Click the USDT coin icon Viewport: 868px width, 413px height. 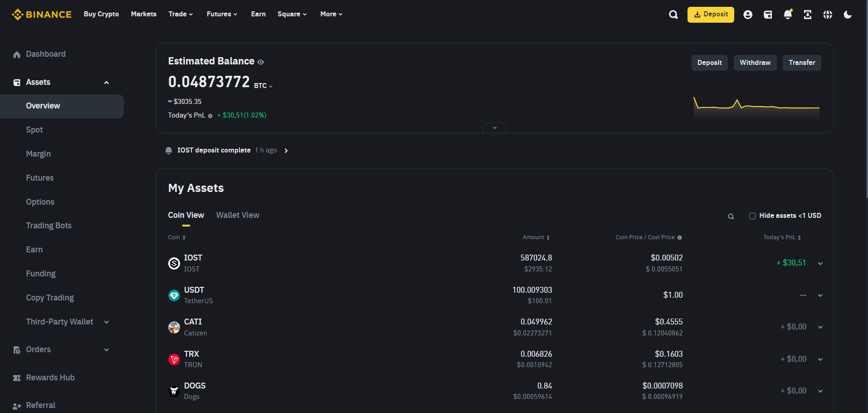tap(174, 295)
